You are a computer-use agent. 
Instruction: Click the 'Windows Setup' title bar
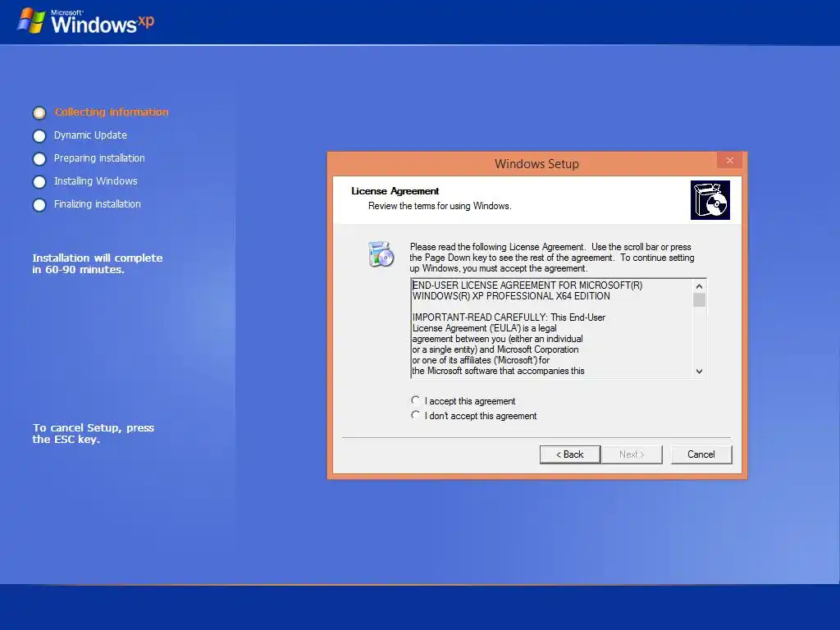pos(536,163)
